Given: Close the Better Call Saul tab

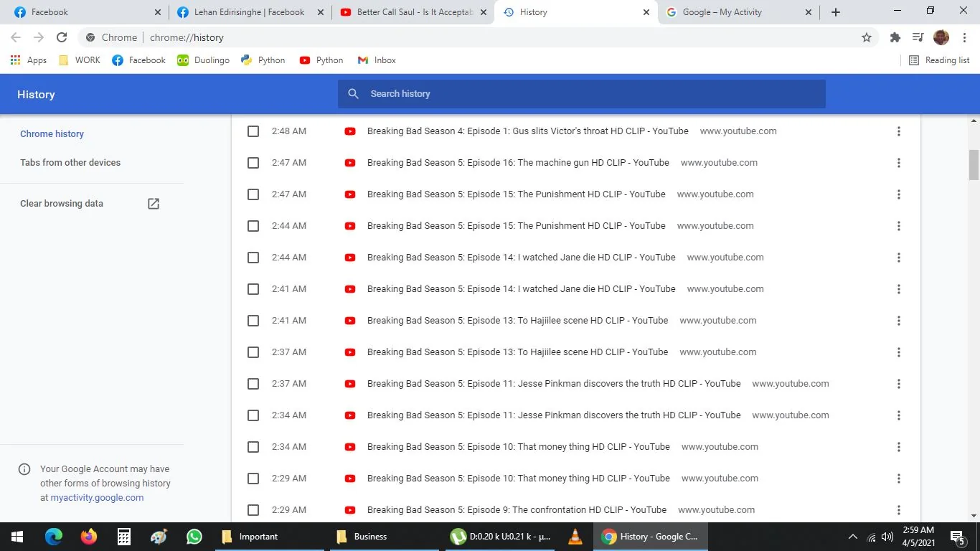Looking at the screenshot, I should click(484, 12).
